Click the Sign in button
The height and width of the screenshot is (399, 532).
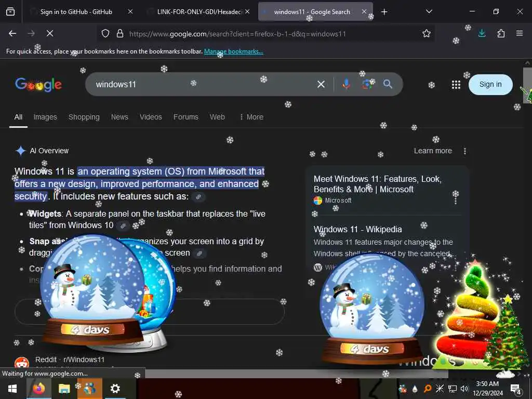click(x=490, y=85)
